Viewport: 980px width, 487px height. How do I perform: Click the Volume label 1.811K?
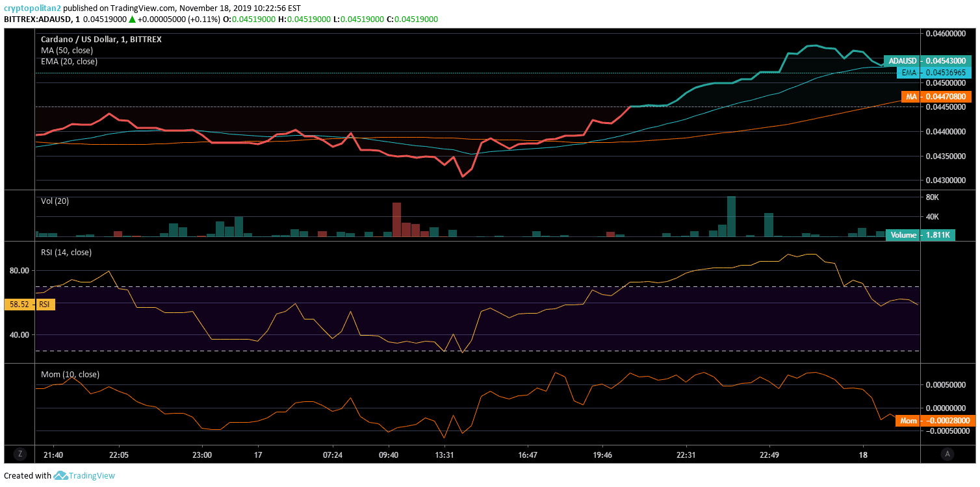click(x=920, y=235)
